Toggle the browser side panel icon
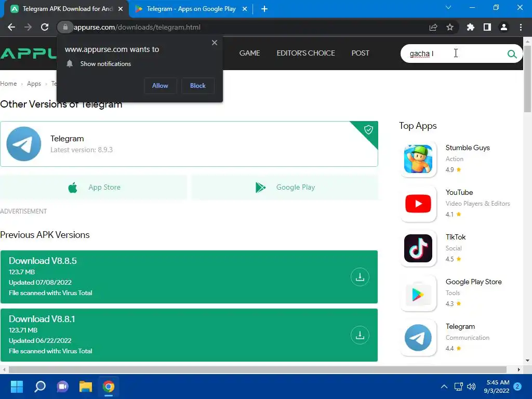The height and width of the screenshot is (399, 532). pyautogui.click(x=487, y=27)
